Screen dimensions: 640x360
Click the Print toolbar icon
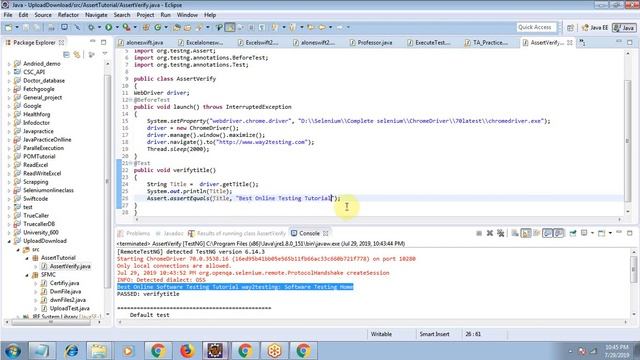point(51,27)
